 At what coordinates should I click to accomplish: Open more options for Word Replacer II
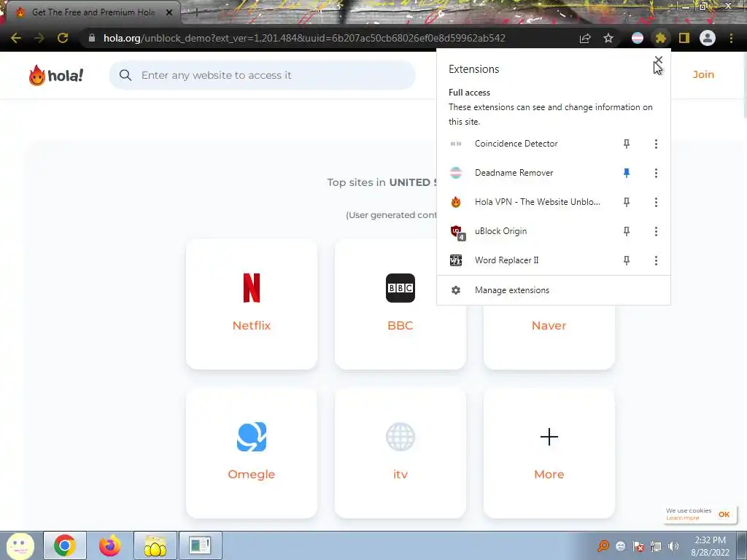[x=656, y=260]
